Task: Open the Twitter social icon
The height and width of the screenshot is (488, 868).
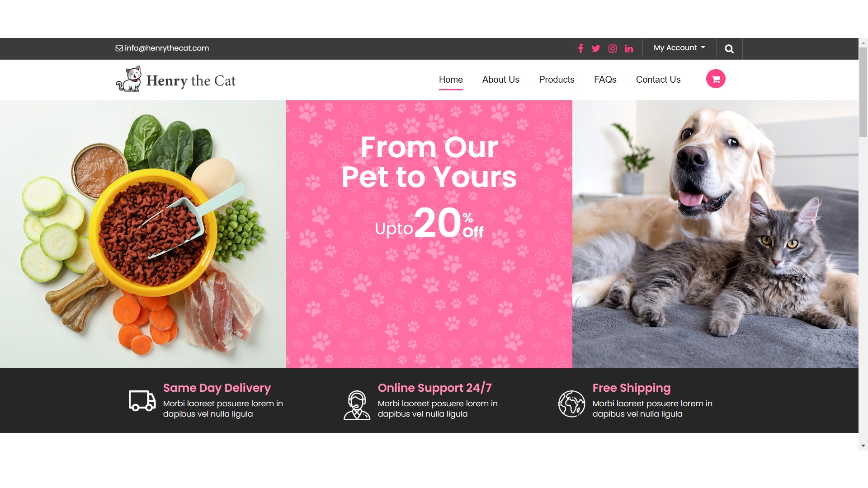Action: tap(596, 49)
